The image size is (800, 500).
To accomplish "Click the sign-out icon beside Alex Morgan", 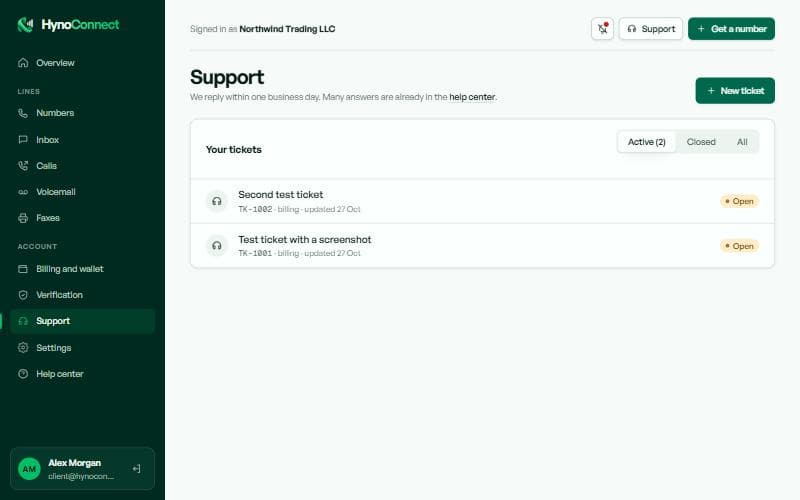I will click(137, 469).
